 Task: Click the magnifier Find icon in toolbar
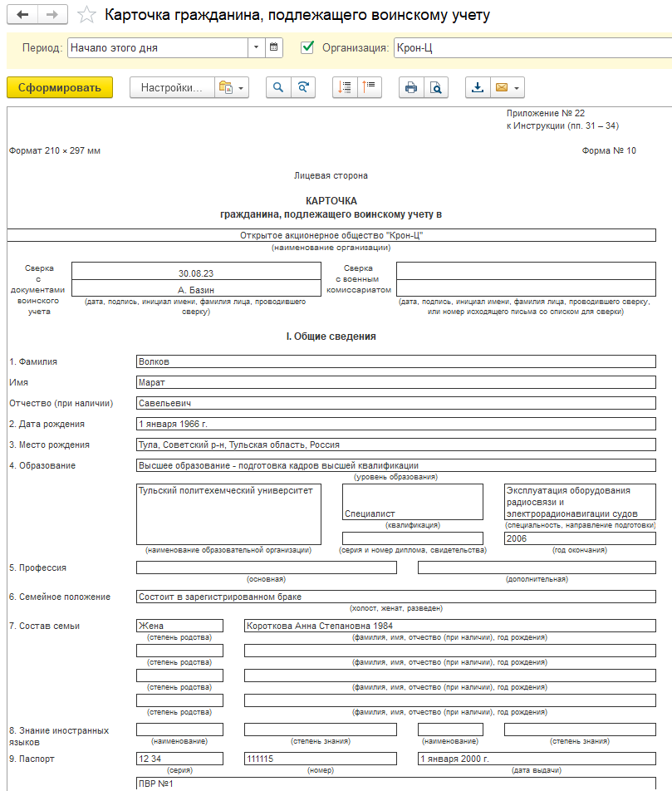pyautogui.click(x=278, y=87)
